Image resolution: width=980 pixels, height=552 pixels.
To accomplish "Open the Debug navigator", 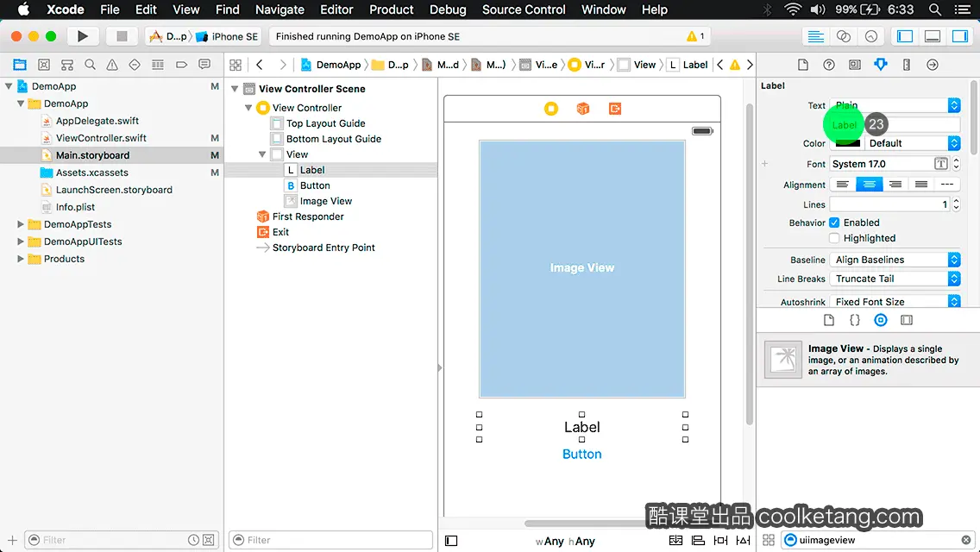I will [158, 65].
